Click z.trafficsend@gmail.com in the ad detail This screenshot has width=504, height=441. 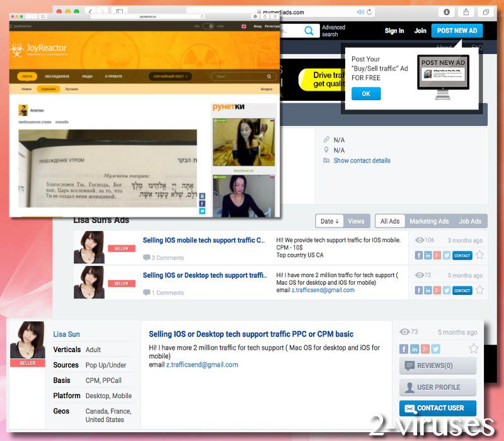[x=202, y=365]
